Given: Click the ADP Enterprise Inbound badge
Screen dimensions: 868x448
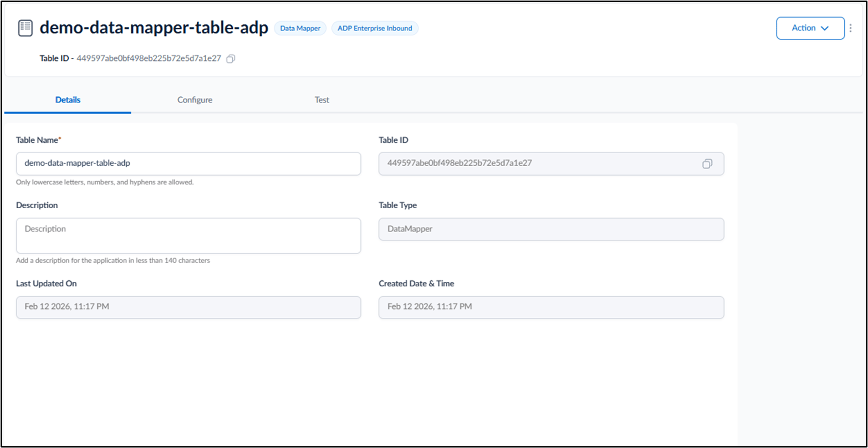Looking at the screenshot, I should pos(375,28).
